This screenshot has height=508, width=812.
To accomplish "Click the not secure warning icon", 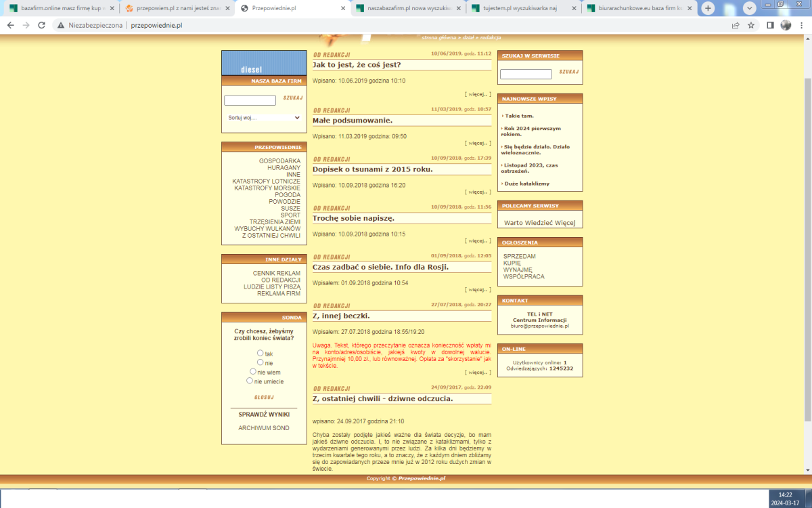I will tap(61, 25).
